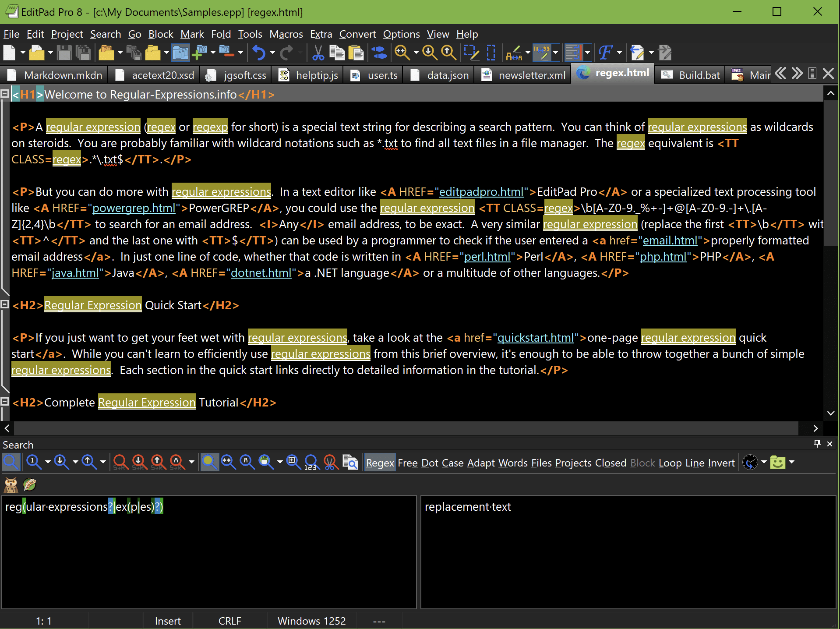Click the Count Matches magnifier icon
The height and width of the screenshot is (629, 840).
(311, 462)
